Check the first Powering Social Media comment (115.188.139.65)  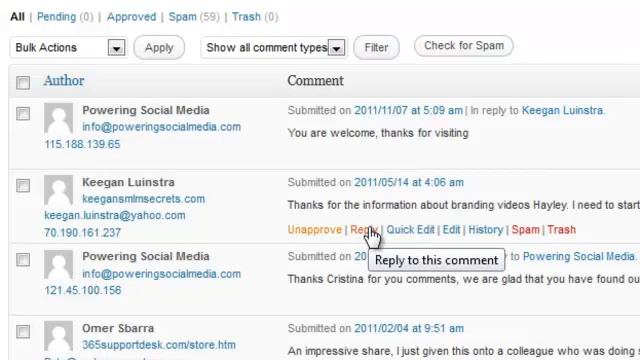23,113
